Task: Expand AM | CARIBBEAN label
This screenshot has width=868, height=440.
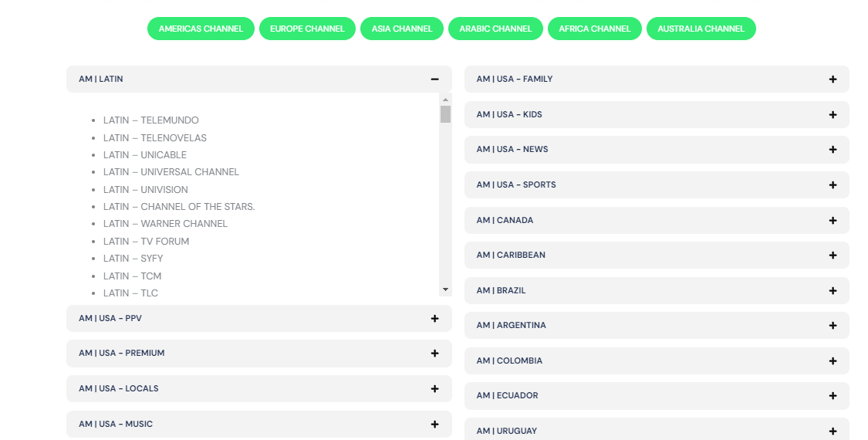Action: tap(511, 255)
